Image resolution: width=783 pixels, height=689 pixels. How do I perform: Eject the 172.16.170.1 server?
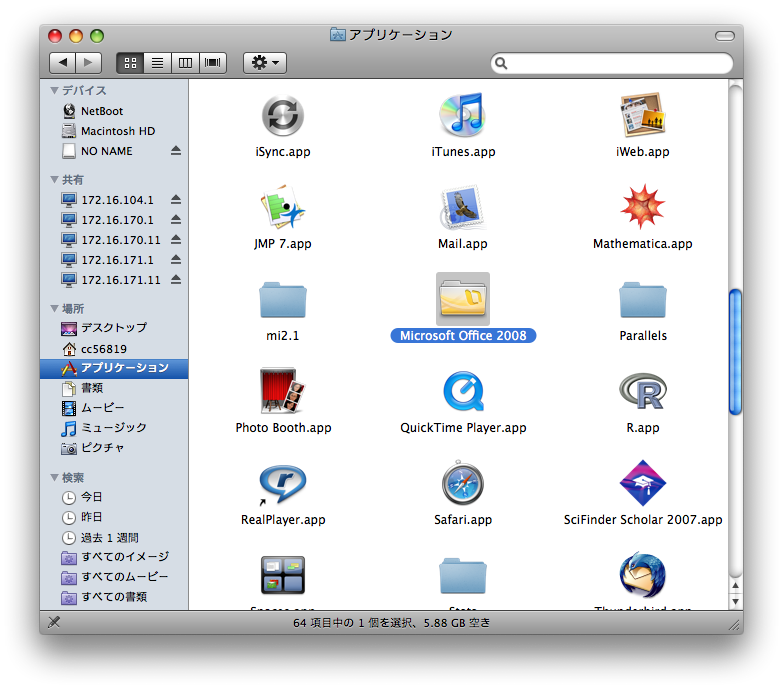176,219
